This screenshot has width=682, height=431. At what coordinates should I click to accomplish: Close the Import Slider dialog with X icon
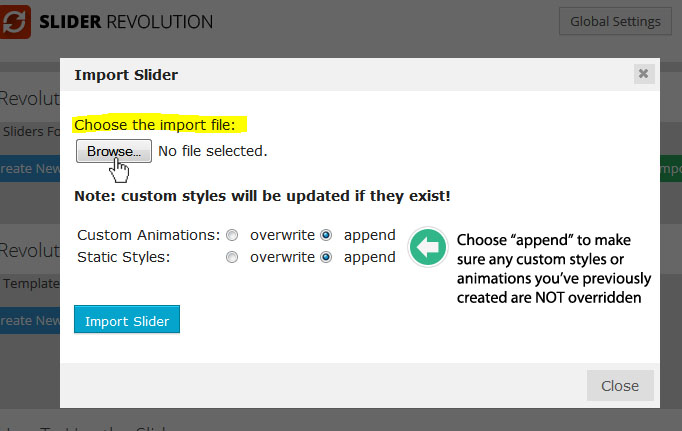tap(643, 73)
